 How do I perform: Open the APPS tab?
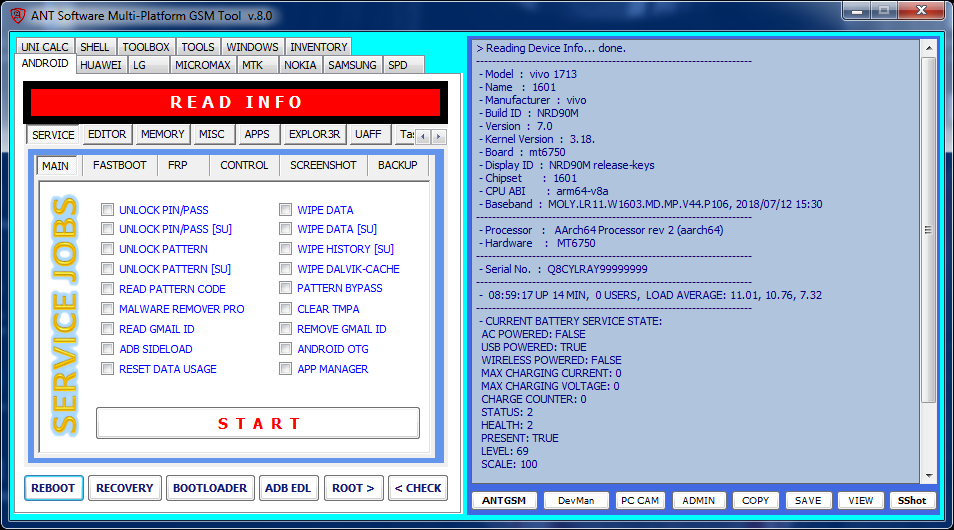point(257,134)
